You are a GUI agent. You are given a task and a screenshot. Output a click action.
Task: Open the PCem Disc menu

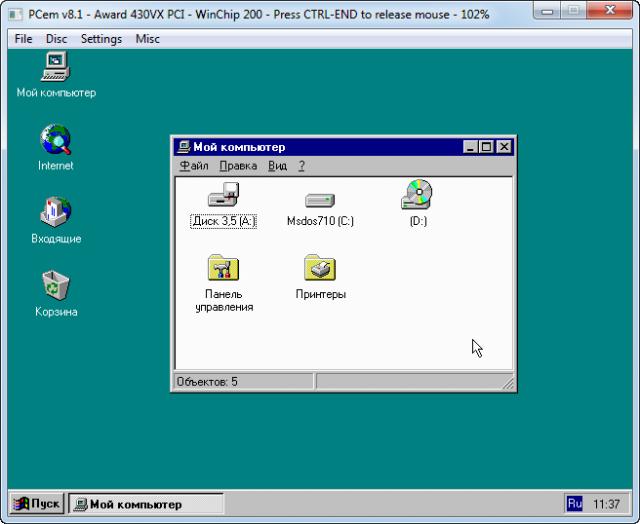coord(56,39)
